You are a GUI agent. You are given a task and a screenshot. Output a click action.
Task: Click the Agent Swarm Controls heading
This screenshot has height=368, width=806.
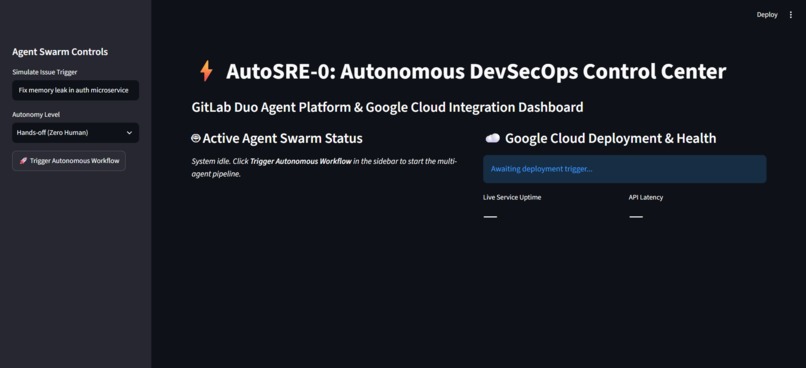tap(60, 52)
